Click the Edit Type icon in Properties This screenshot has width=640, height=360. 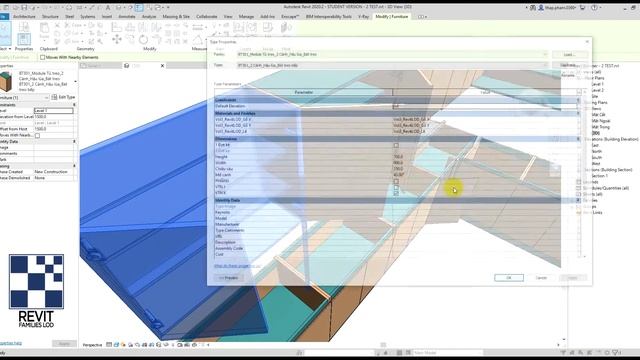pyautogui.click(x=54, y=97)
